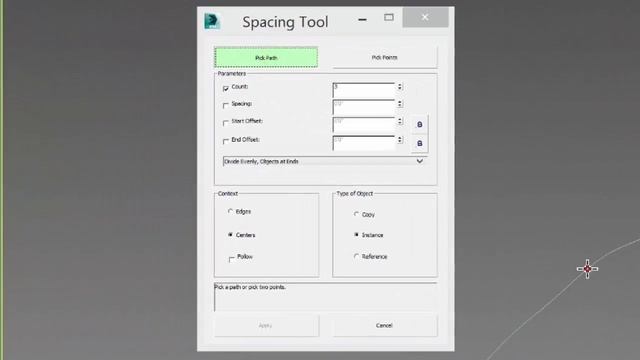The height and width of the screenshot is (360, 640).
Task: Click the Pick Points button
Action: pos(384,58)
